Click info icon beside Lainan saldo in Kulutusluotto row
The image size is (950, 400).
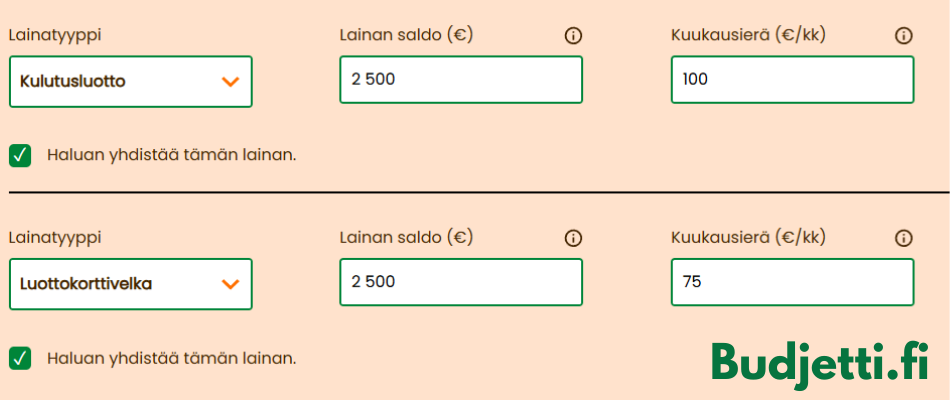click(x=573, y=35)
